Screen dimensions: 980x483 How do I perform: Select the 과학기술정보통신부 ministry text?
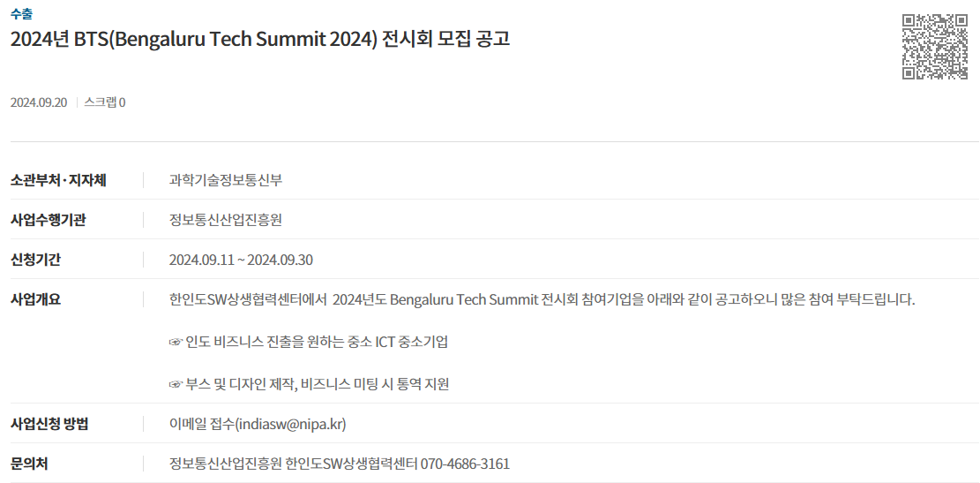pos(226,180)
